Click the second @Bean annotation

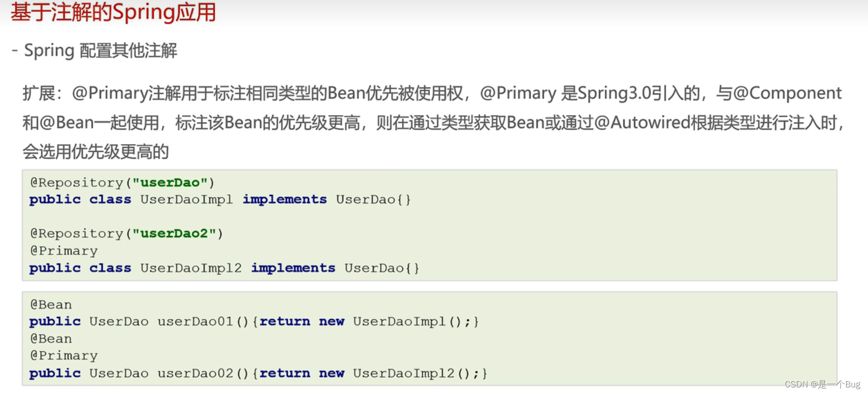coord(51,339)
